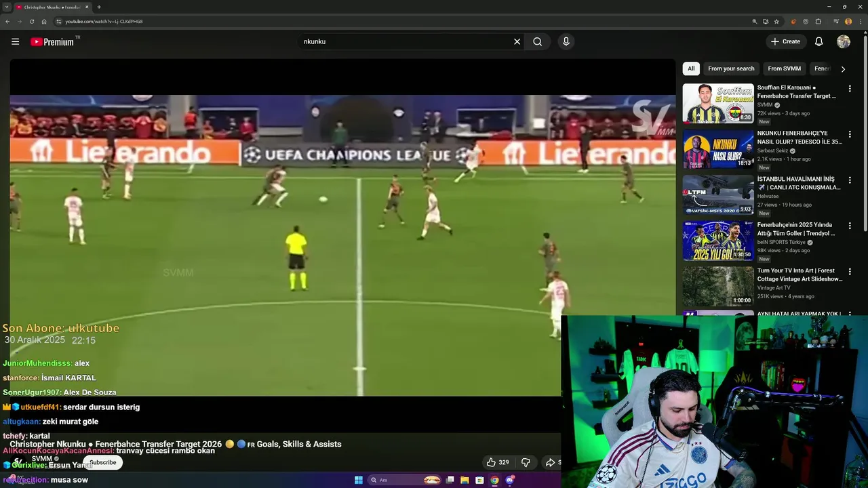The width and height of the screenshot is (868, 488).
Task: Go back in the browser
Action: point(7,21)
